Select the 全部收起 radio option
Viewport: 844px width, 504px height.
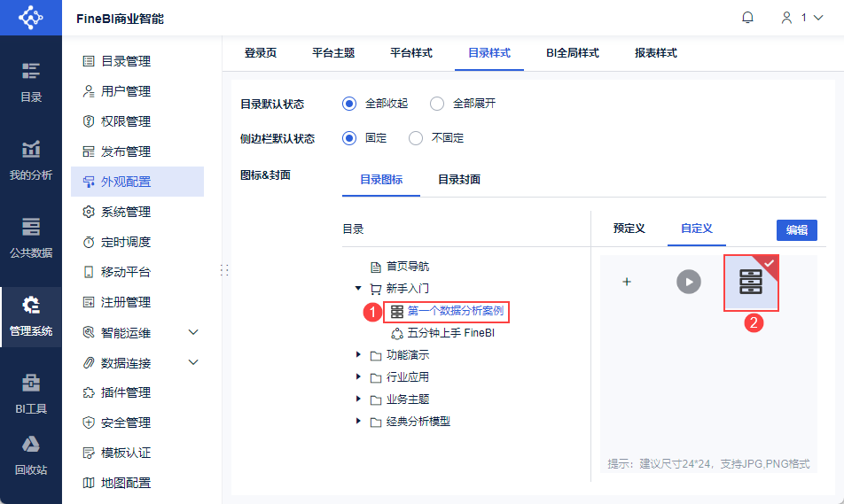point(349,104)
